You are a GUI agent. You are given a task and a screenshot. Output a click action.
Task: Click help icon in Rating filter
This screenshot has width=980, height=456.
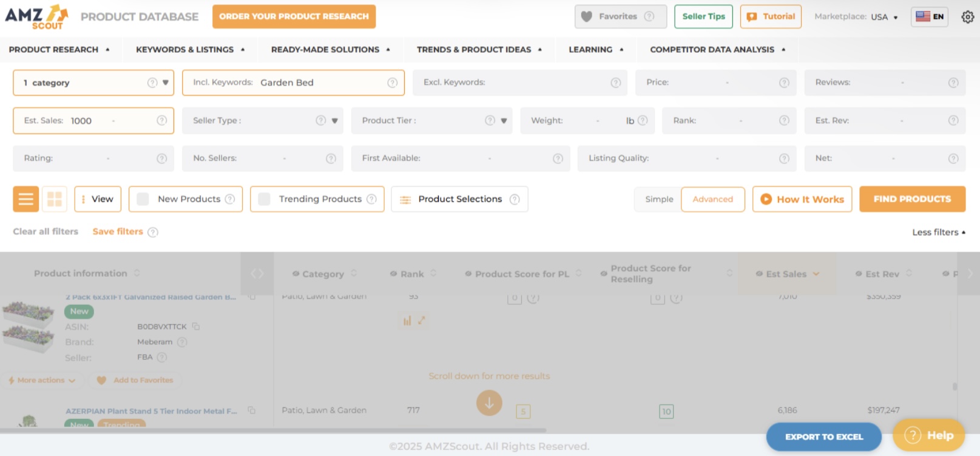coord(162,158)
